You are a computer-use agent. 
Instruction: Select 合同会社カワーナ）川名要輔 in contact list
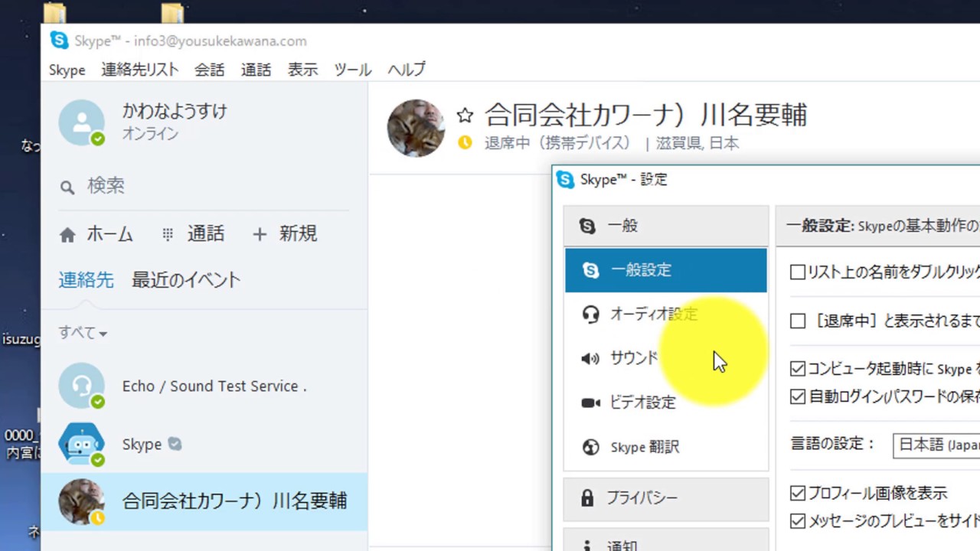(x=204, y=501)
